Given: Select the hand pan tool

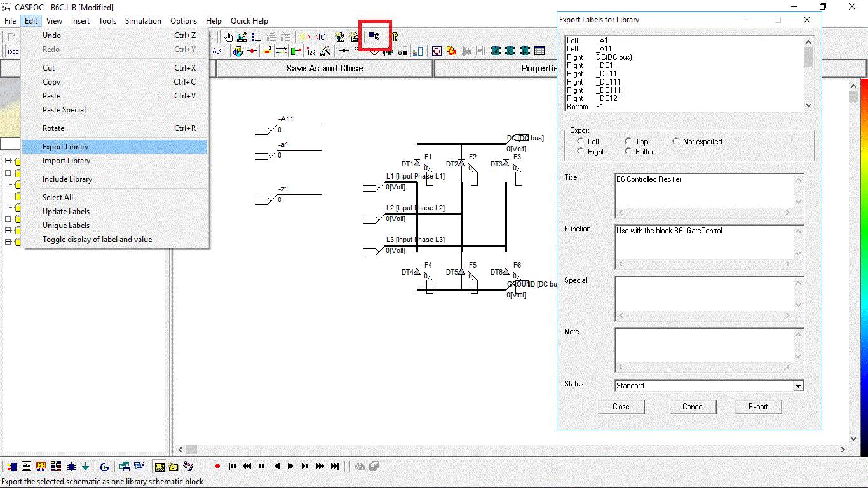Looking at the screenshot, I should (229, 37).
